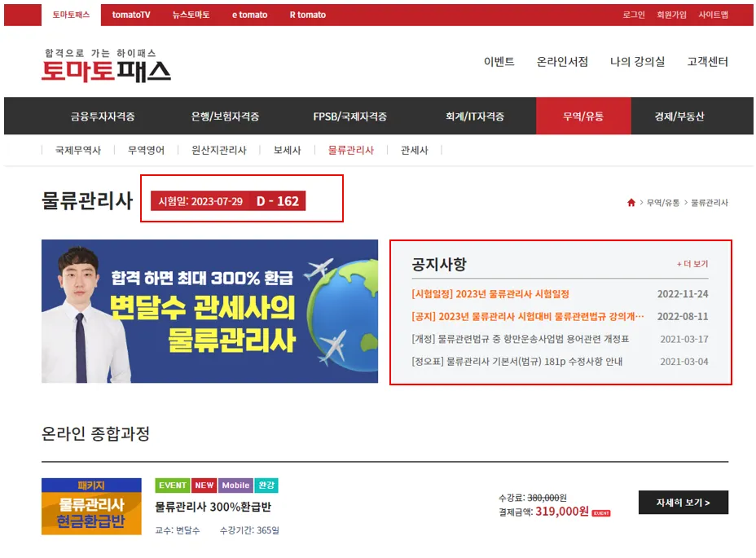Click the 시험일 D-162 exam date badge

click(228, 201)
